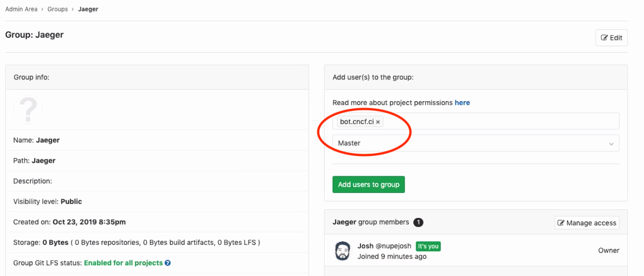Click Add users to group button
The image size is (644, 276).
click(x=369, y=185)
